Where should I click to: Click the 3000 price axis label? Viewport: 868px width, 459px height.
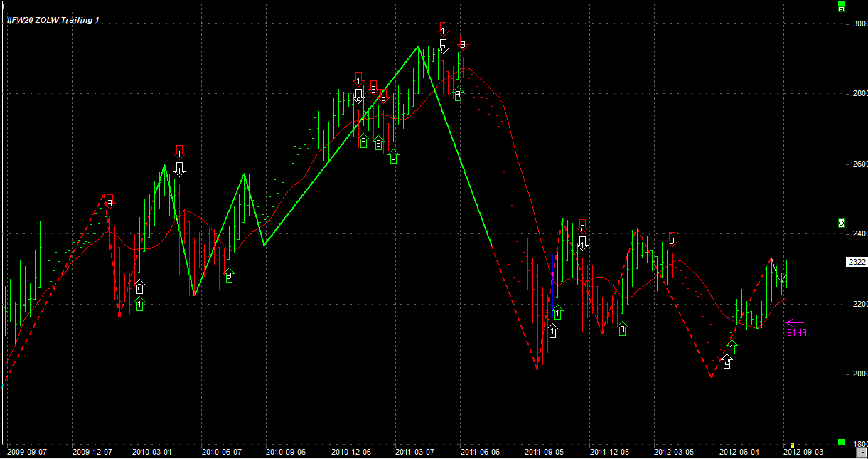coord(859,23)
